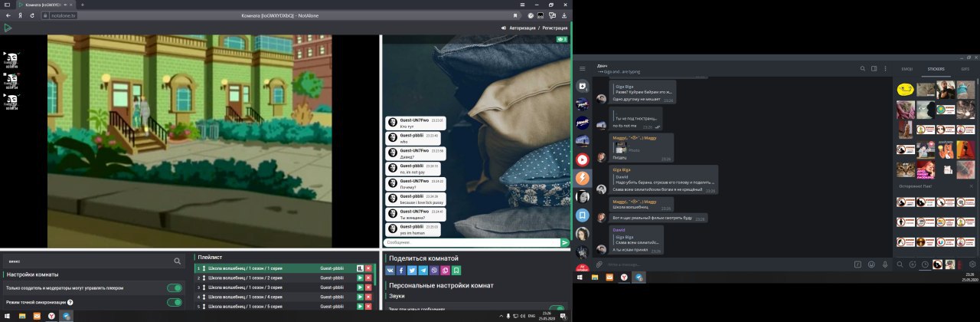Toggle Telegram side panel icon
Screen dimensions: 980x322
click(874, 68)
